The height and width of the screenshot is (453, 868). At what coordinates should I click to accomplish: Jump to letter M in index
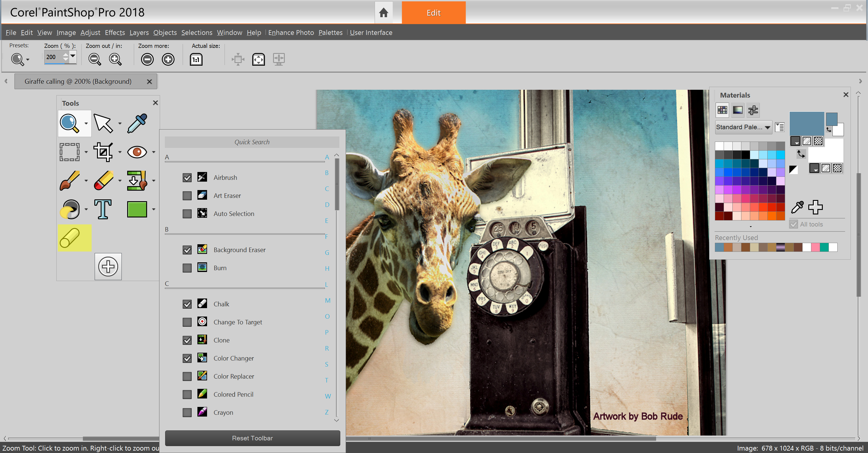click(328, 300)
